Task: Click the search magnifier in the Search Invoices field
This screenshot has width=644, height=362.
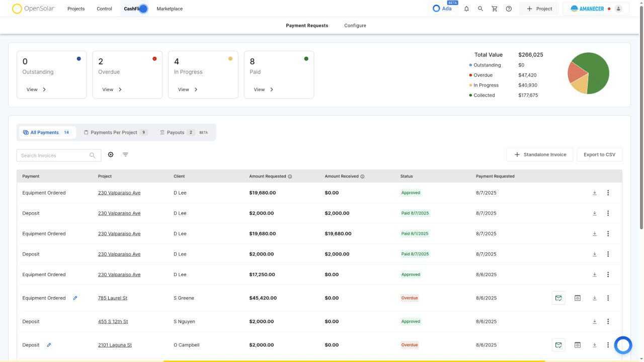Action: [x=92, y=155]
